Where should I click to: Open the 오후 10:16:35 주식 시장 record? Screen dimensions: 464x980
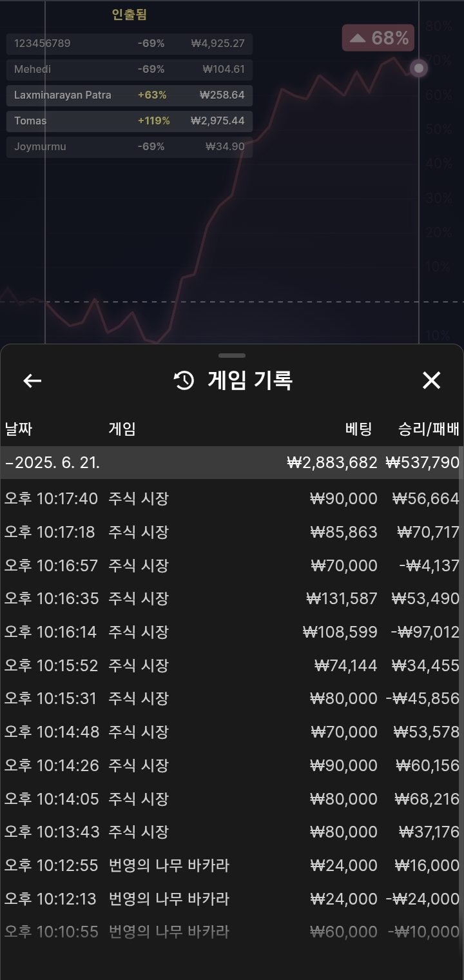(232, 598)
